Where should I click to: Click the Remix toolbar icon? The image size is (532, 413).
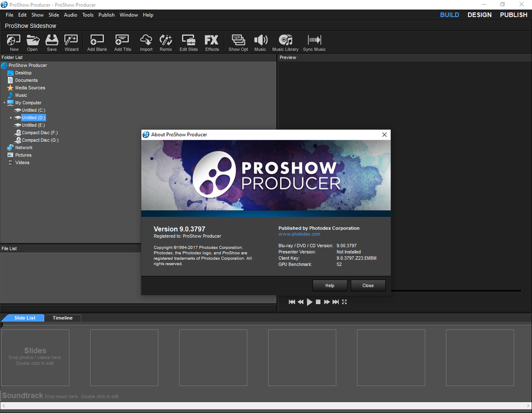166,43
